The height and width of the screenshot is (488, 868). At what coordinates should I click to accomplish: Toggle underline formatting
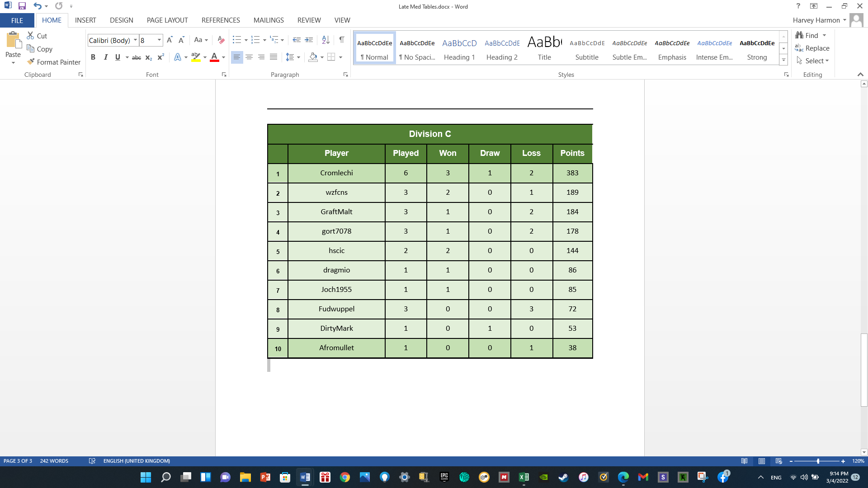click(118, 57)
